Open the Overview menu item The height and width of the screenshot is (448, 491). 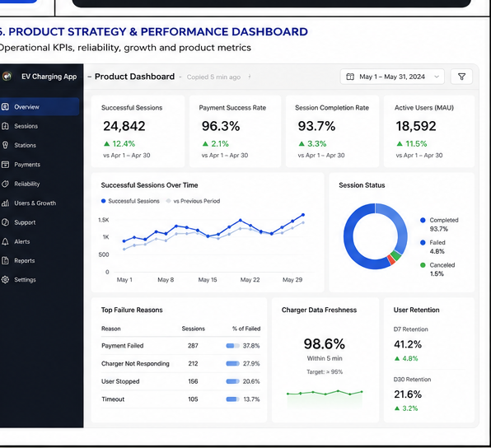coord(40,107)
